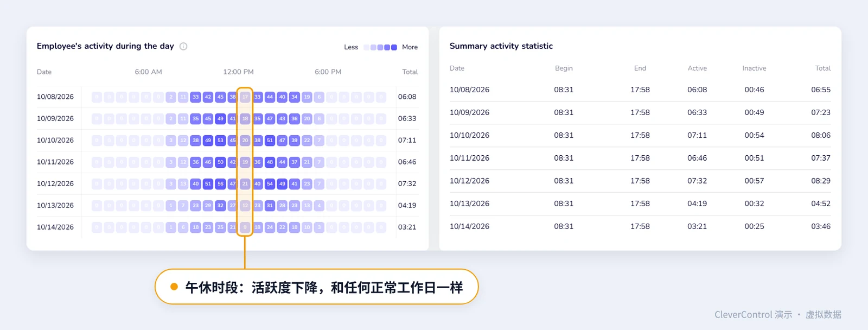The image size is (868, 330).
Task: Select heatmap cell 34 in 10/08/2026 row
Action: tap(295, 97)
